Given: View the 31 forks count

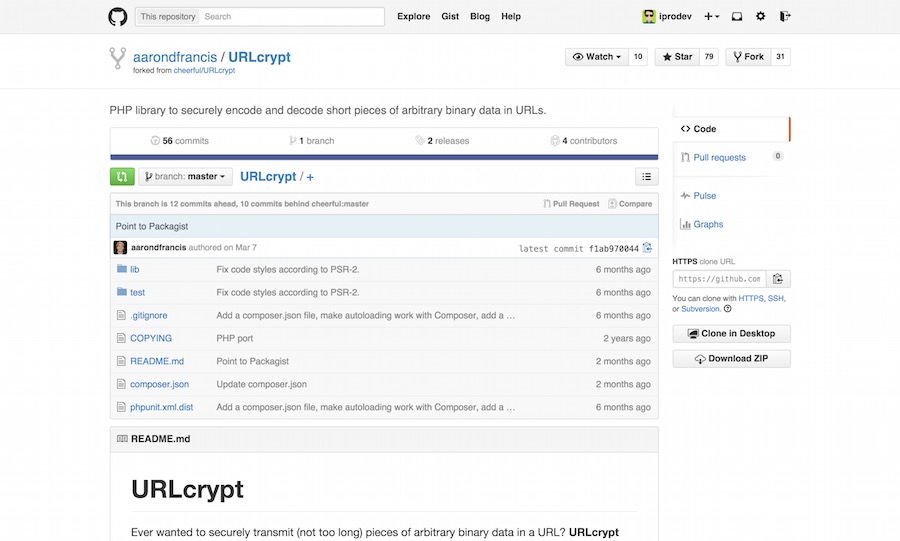Looking at the screenshot, I should [x=781, y=57].
